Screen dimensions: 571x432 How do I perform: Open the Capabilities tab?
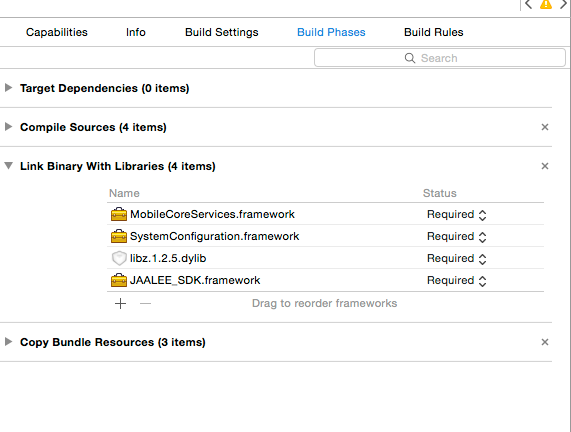pos(57,32)
